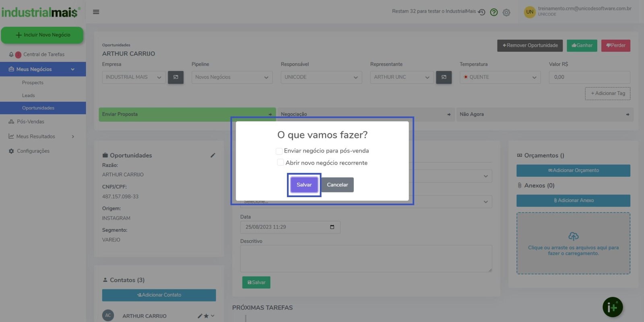This screenshot has height=322, width=644.
Task: Click the green i+ floating button
Action: coord(612,308)
